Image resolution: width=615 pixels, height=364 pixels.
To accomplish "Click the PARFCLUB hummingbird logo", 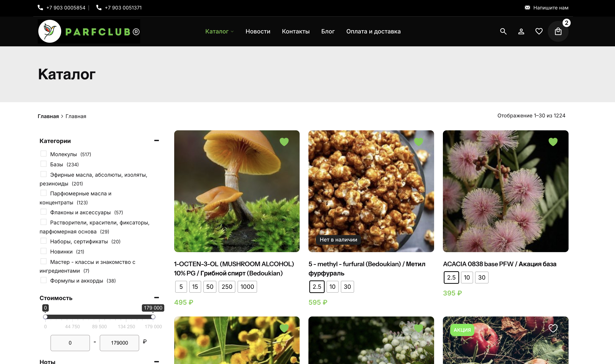I will [50, 31].
